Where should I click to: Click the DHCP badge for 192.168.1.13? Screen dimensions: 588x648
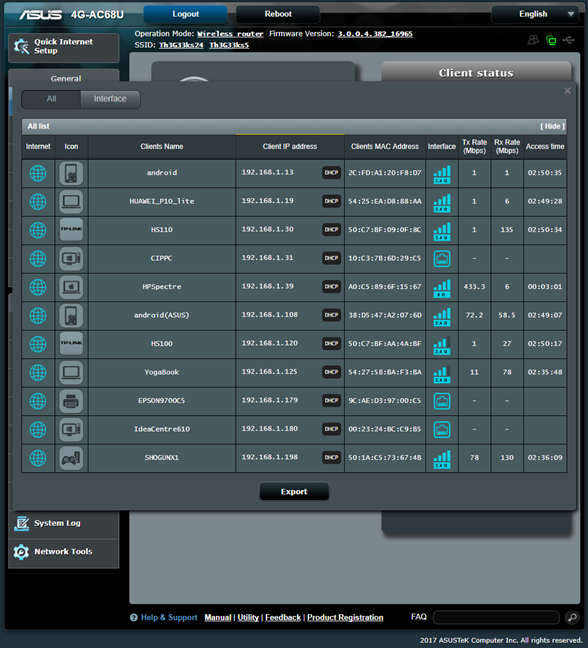331,173
